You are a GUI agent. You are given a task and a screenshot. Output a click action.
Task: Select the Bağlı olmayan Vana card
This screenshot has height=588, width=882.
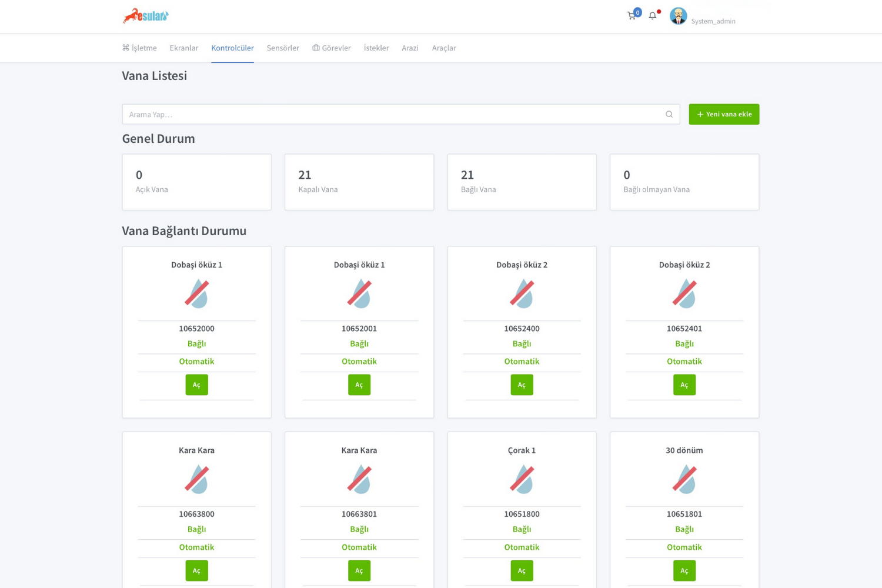[x=684, y=182]
